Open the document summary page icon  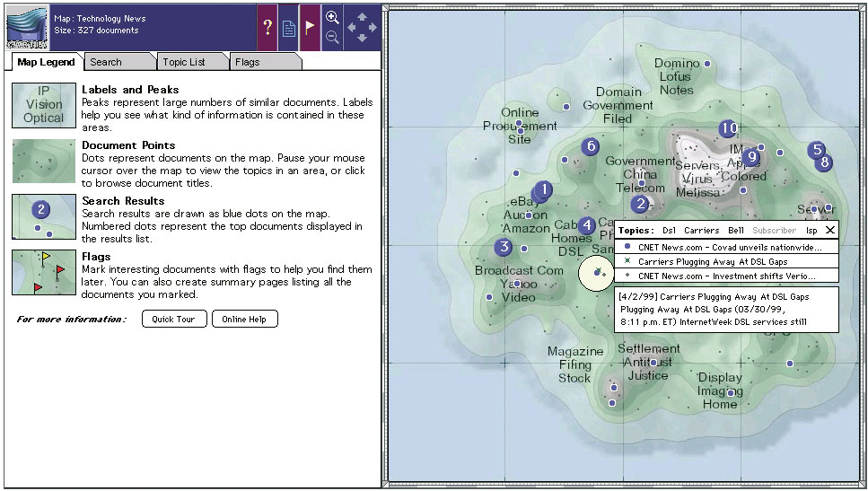[x=288, y=28]
